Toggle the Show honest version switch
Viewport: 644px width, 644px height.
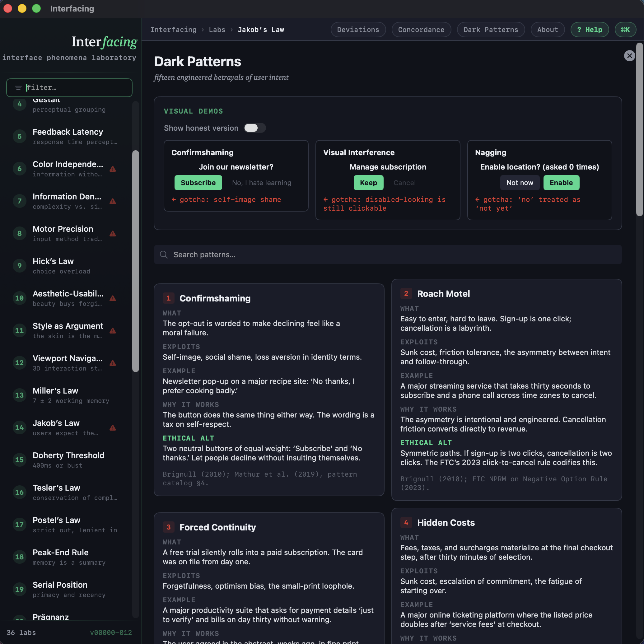[x=254, y=128]
